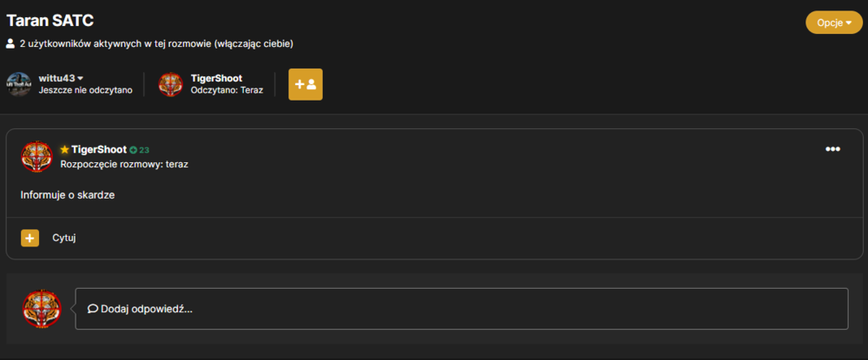Click the green reputation plus icon
Viewport: 868px width, 360px height.
click(133, 150)
